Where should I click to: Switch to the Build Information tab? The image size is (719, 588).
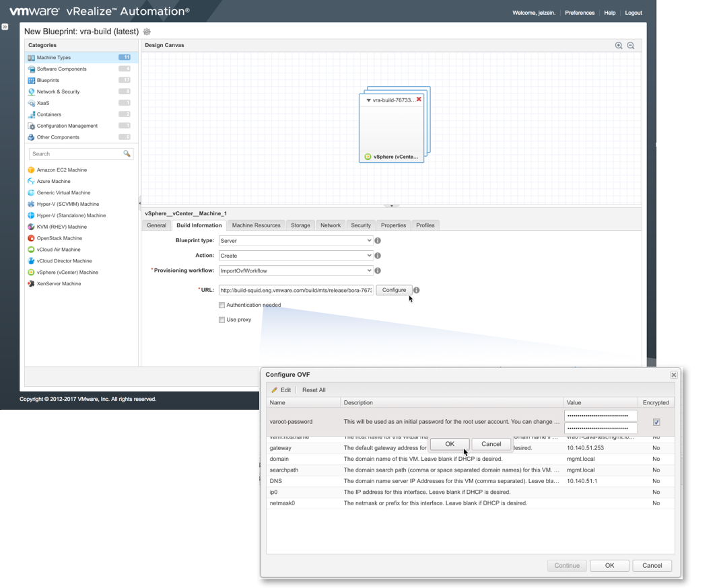tap(199, 225)
